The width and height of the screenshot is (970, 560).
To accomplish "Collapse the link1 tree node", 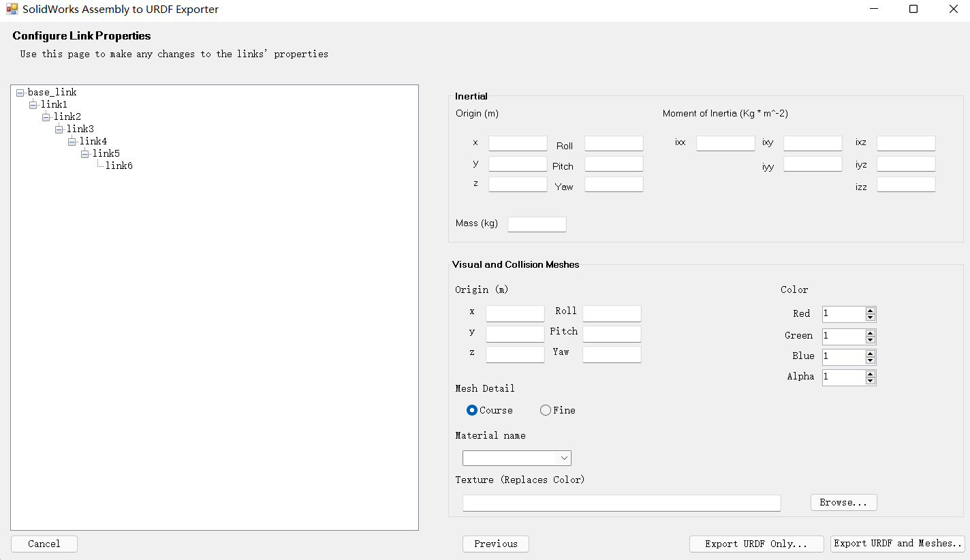I will (x=33, y=105).
